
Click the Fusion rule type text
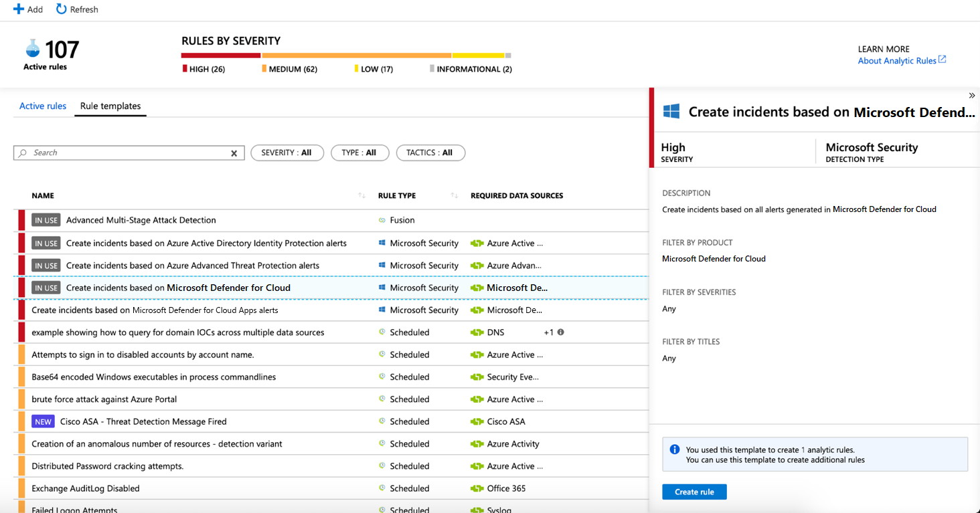(x=402, y=220)
